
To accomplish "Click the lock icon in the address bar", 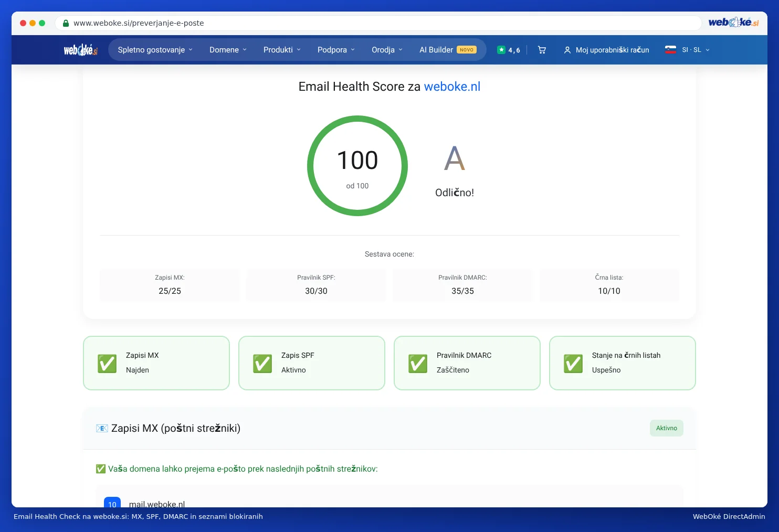I will coord(66,23).
